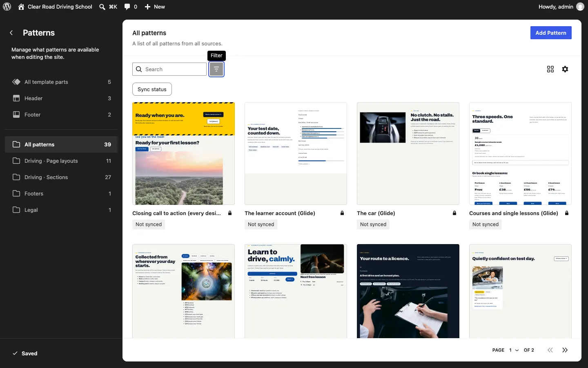This screenshot has width=588, height=368.
Task: Open Quietly confident on test day thumbnail
Action: tap(520, 291)
